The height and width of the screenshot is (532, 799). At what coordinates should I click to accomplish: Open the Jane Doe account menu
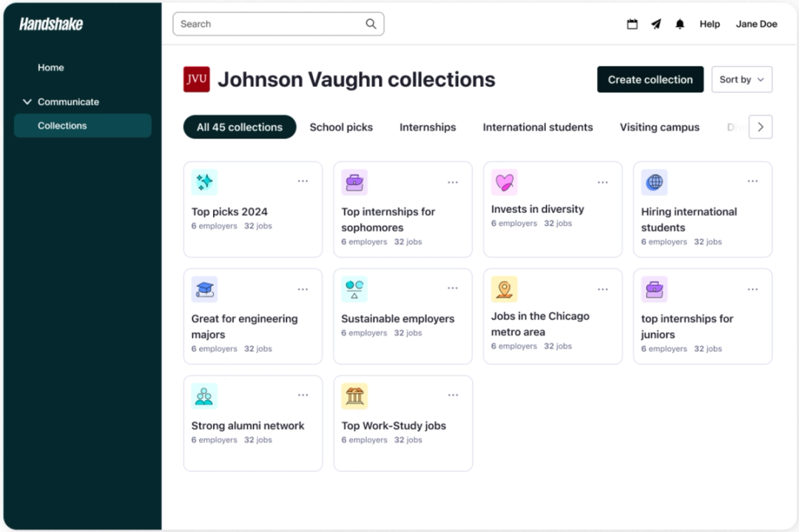(756, 24)
